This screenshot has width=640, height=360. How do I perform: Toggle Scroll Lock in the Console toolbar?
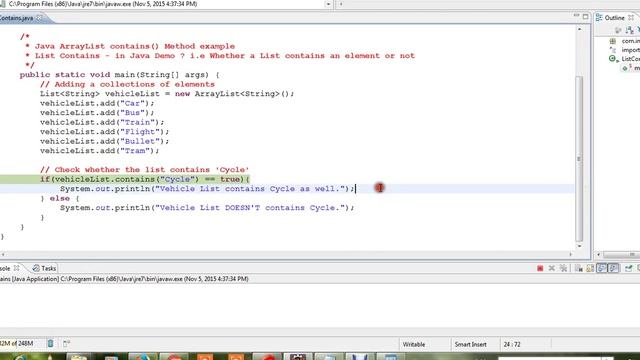[590, 268]
